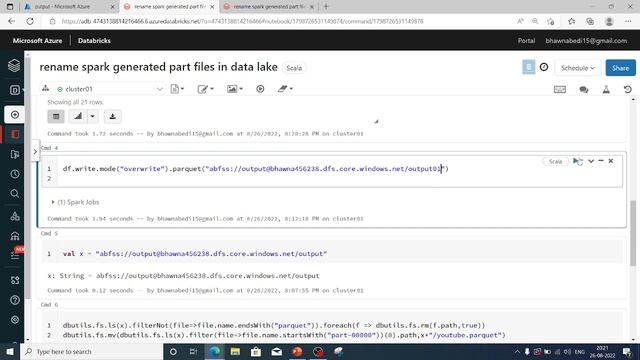Open the File menu dropdown in toolbar

click(x=177, y=89)
